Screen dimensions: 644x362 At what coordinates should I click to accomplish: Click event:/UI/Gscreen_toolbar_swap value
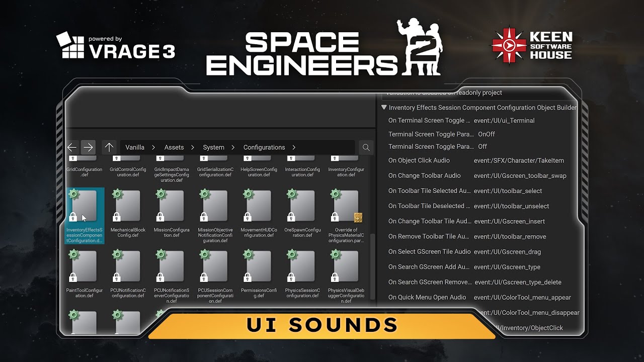pyautogui.click(x=520, y=175)
